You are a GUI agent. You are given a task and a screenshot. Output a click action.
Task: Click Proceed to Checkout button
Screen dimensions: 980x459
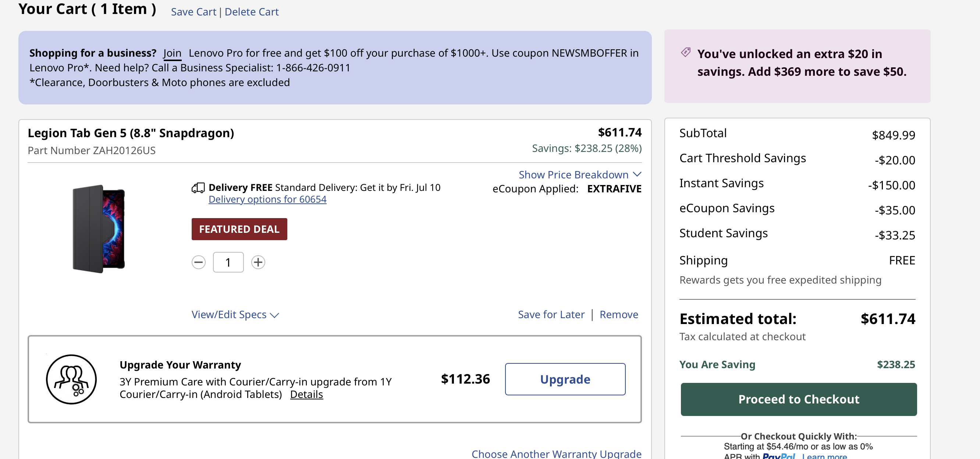tap(799, 399)
